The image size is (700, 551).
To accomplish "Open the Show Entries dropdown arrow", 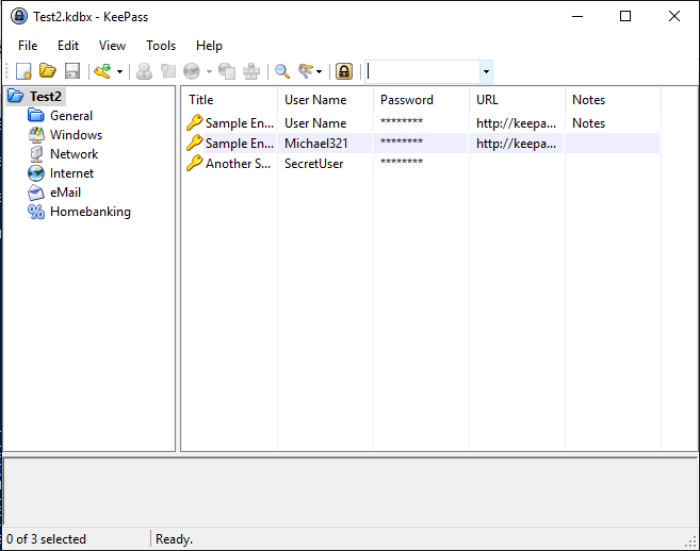I will point(320,72).
